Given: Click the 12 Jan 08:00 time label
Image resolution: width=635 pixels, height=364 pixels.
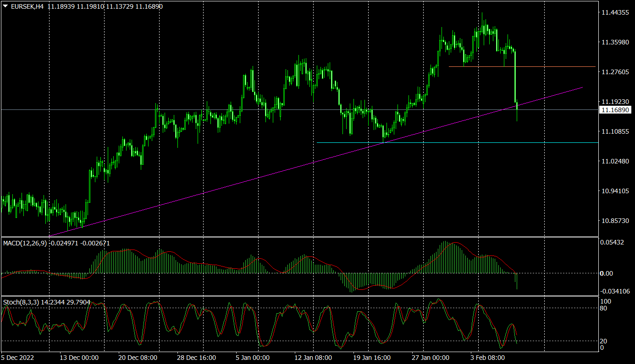Looking at the screenshot, I should click(313, 358).
